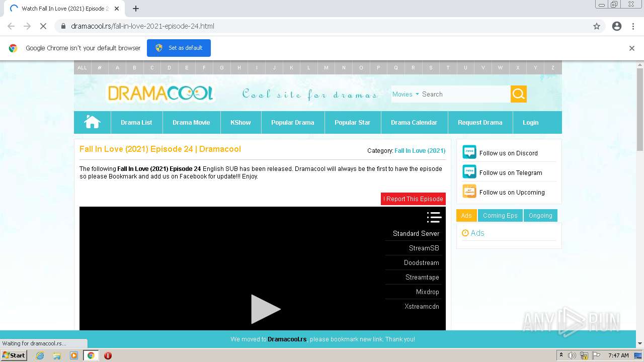Click the home icon in navigation bar
This screenshot has width=644, height=362.
92,122
